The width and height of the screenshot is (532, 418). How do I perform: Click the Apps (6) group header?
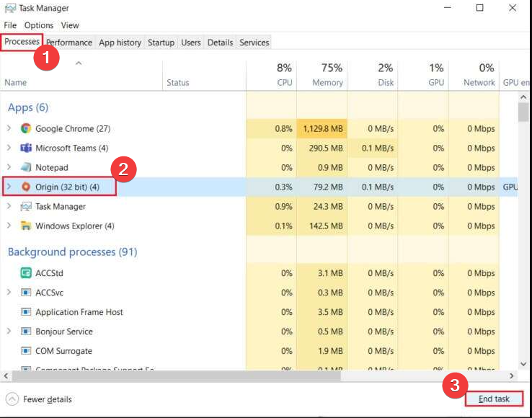(x=28, y=107)
